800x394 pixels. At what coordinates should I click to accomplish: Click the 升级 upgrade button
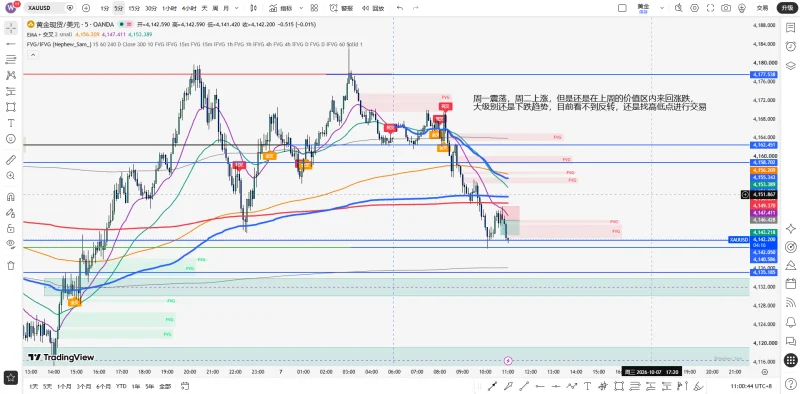coord(787,8)
